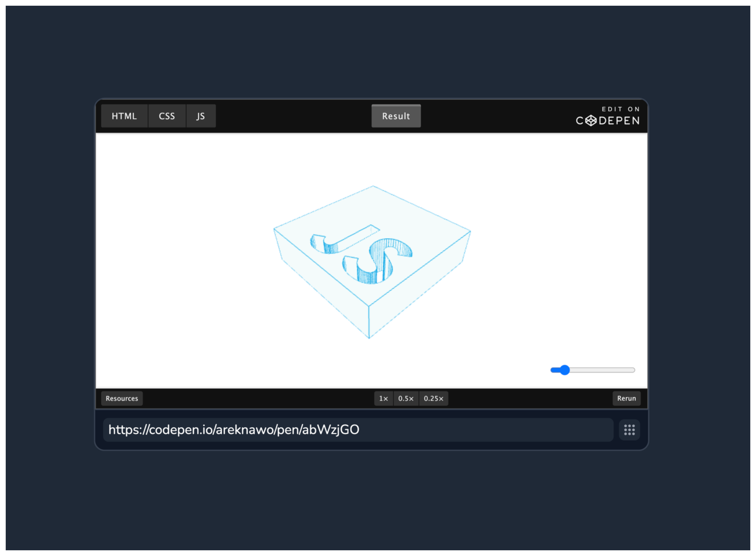Set preview zoom to 0.25×
Screen dimensions: 756x556
point(433,398)
